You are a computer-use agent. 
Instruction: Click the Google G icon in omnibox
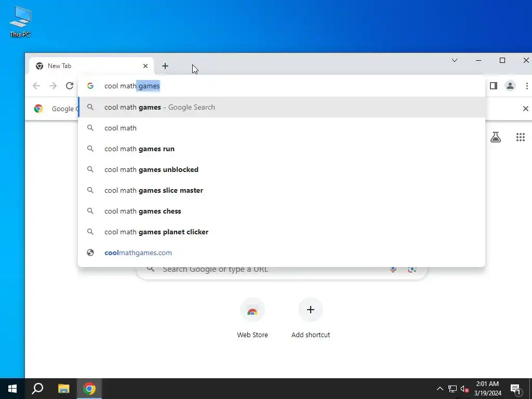click(90, 86)
